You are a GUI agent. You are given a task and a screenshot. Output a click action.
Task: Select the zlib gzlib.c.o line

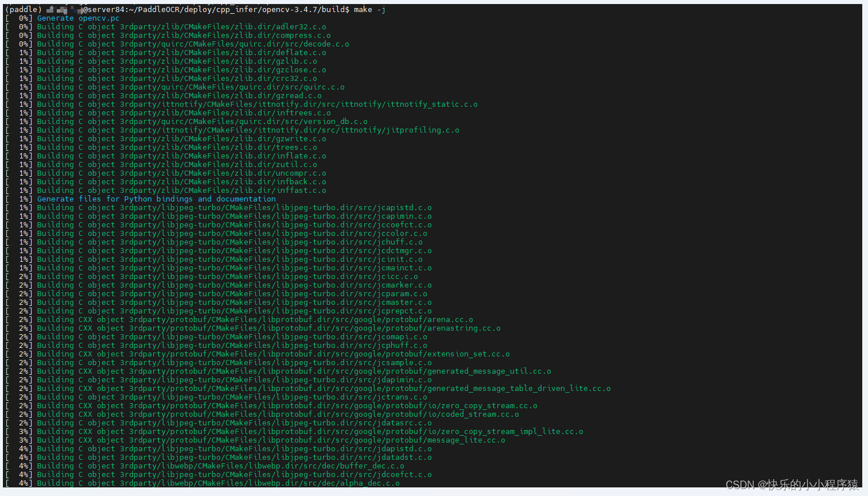tap(161, 61)
